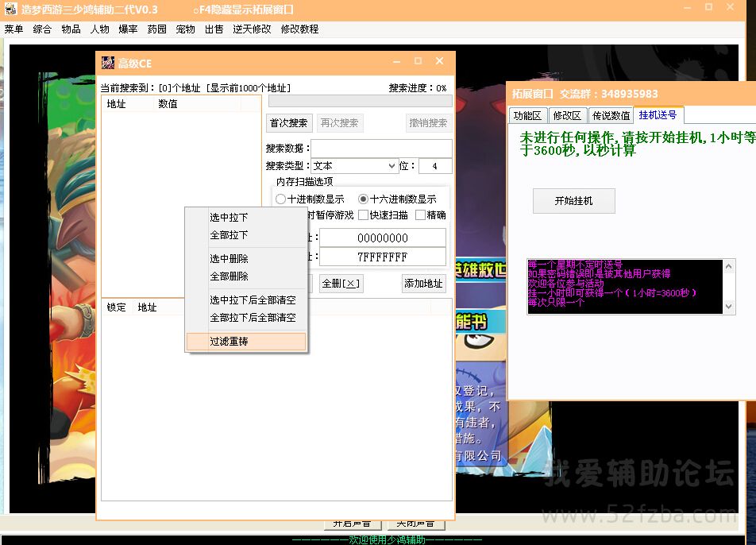756x545 pixels.
Task: Click the 撤销搜索 button
Action: [428, 123]
